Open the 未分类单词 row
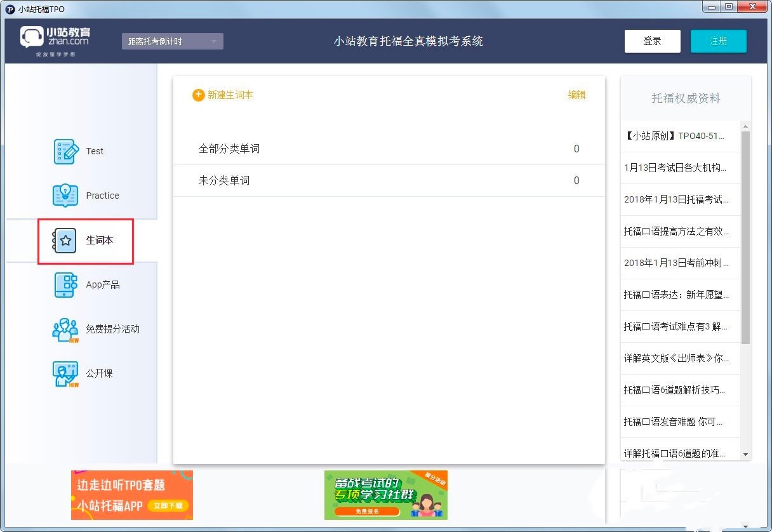 coord(389,181)
